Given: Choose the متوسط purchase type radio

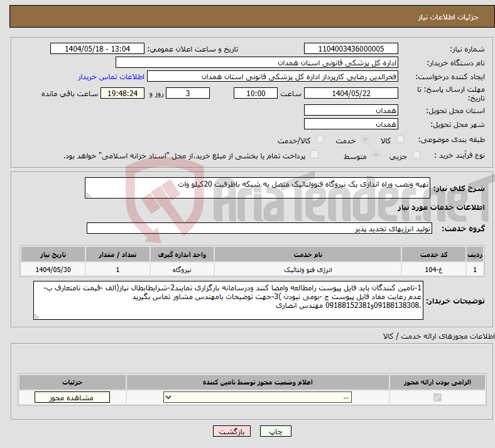Looking at the screenshot, I should tap(376, 155).
